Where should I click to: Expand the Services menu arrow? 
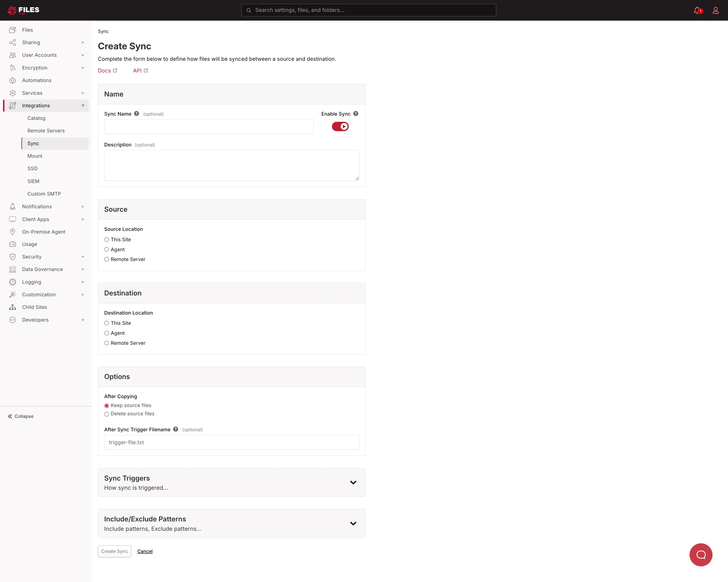[x=83, y=93]
